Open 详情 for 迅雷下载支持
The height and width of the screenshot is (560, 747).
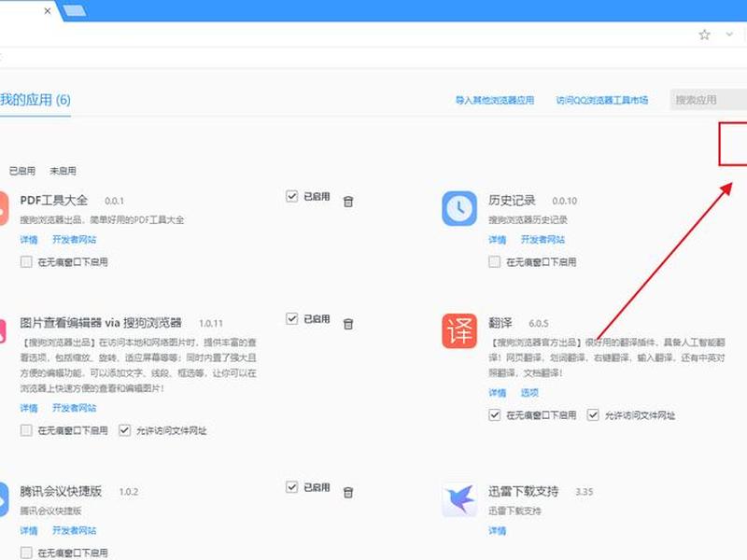(497, 530)
